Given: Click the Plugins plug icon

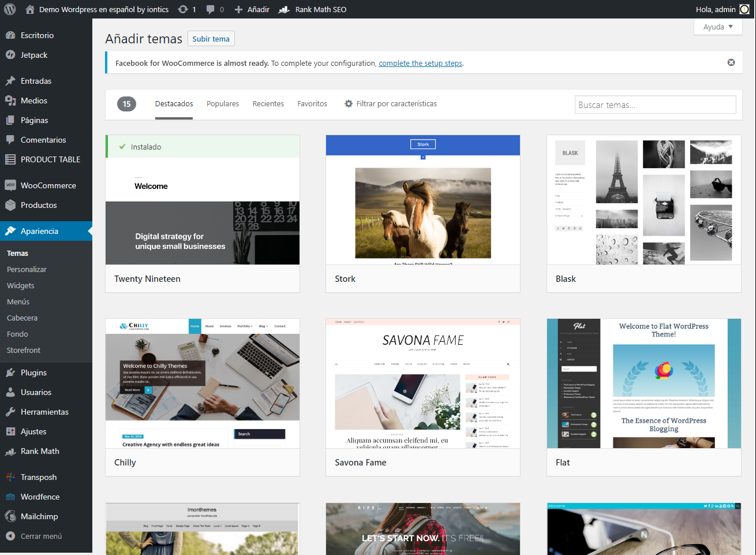Looking at the screenshot, I should (10, 373).
